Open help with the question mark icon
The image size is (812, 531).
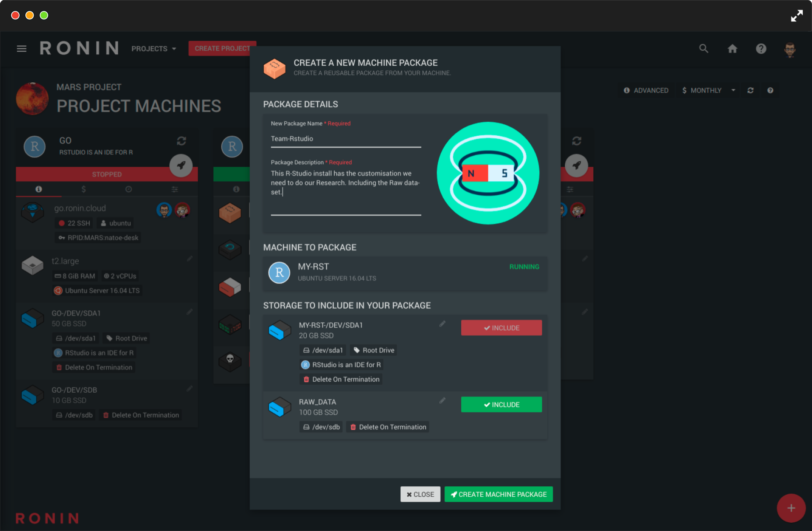[x=761, y=49]
